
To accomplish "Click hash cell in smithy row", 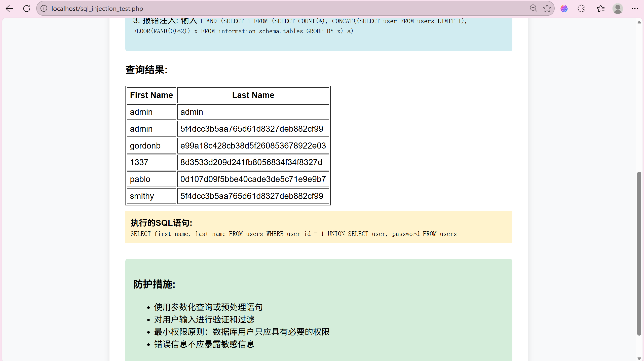I will point(252,196).
